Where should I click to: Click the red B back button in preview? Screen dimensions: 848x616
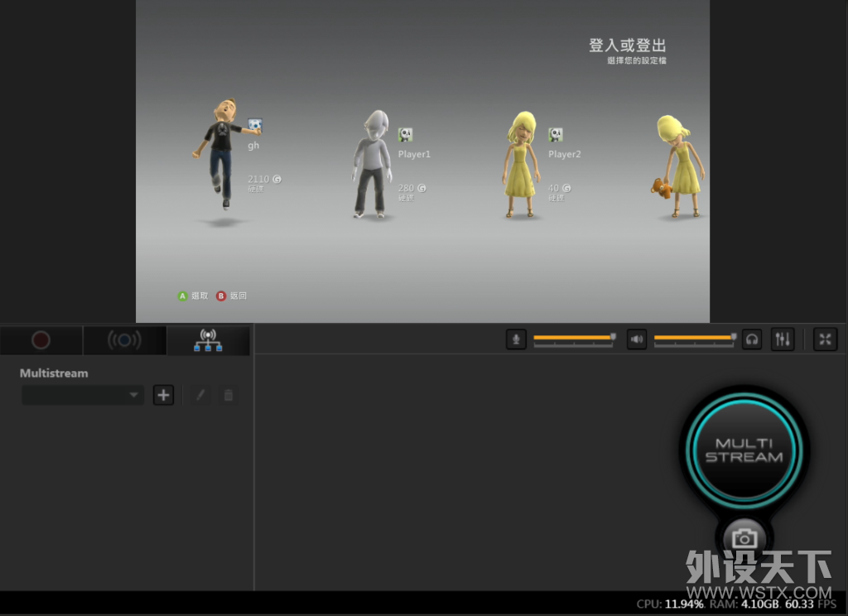(220, 296)
